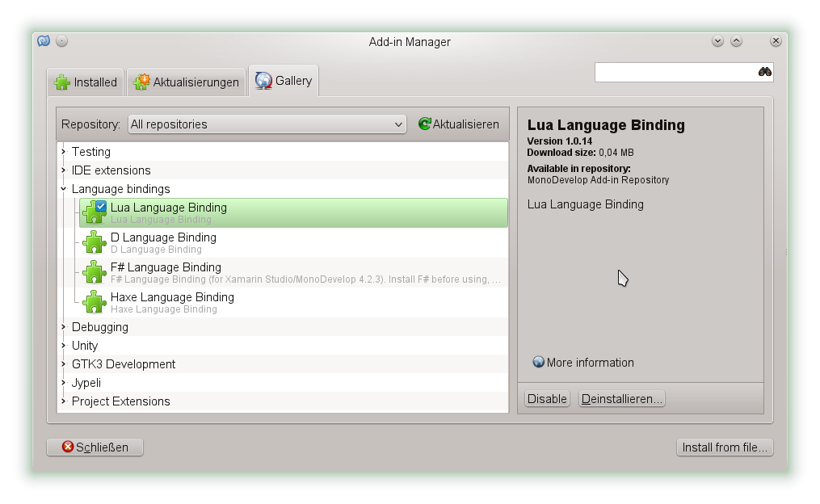
Task: Click inside the search field
Action: click(679, 72)
